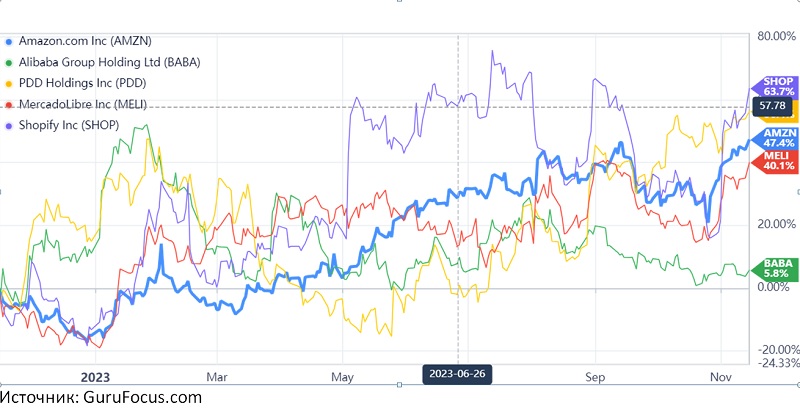Click the blue AMZN 47.4% end tag
This screenshot has height=412, width=800.
click(x=777, y=137)
